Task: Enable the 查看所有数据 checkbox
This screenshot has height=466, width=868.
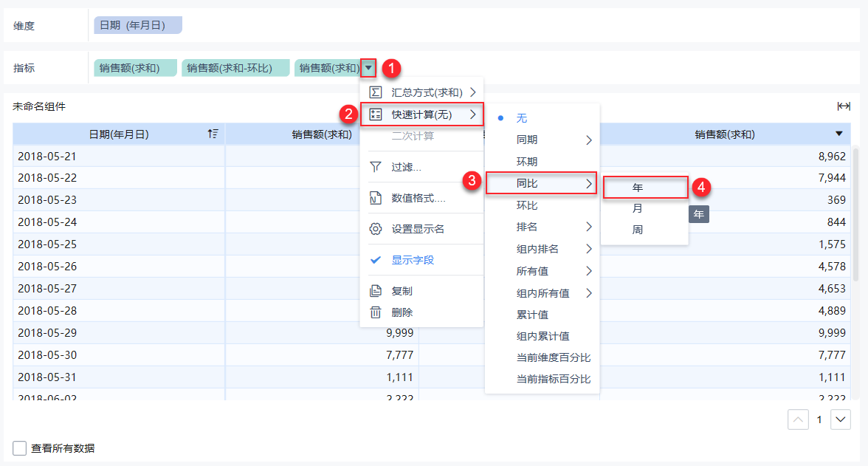Action: [x=20, y=448]
